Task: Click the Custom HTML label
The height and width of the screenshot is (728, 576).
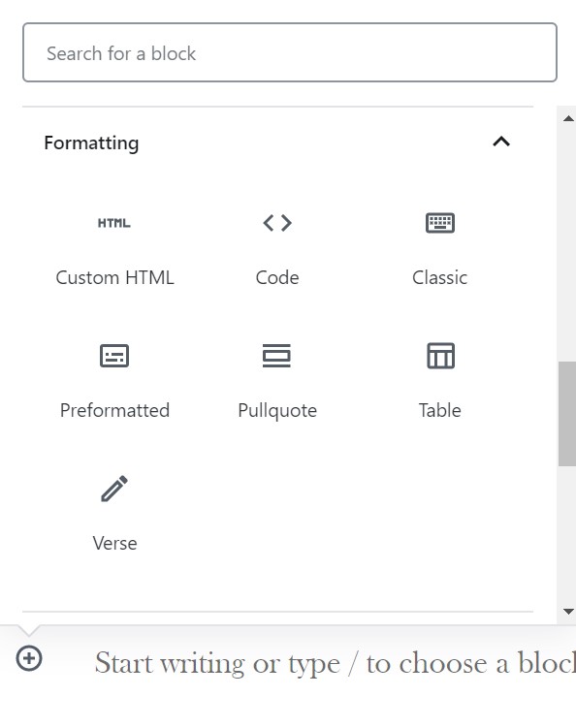Action: [114, 277]
